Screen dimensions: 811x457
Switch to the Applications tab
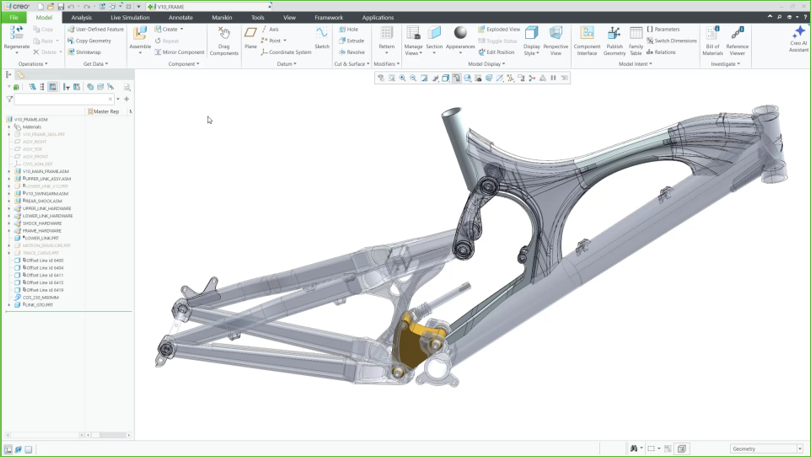pyautogui.click(x=378, y=18)
